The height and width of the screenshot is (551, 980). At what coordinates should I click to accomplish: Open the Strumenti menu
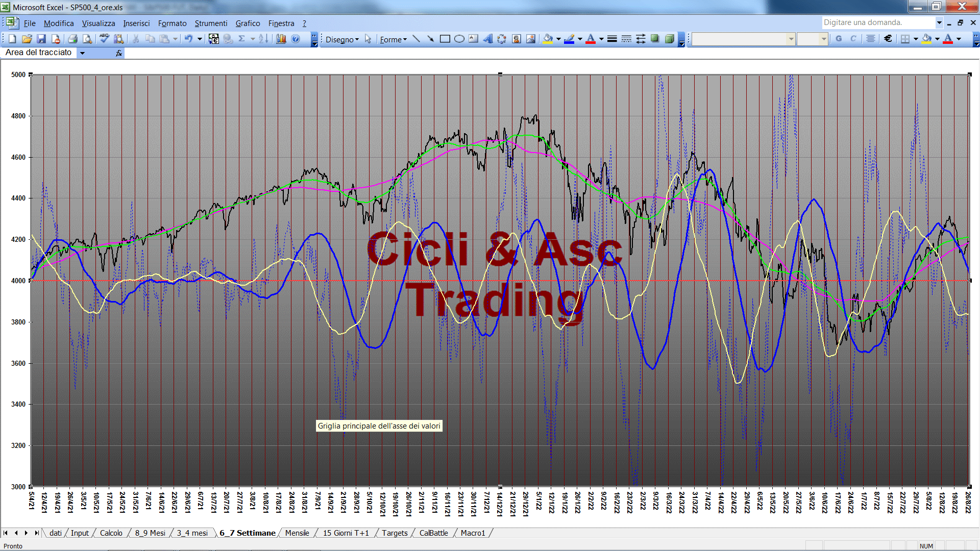tap(211, 23)
